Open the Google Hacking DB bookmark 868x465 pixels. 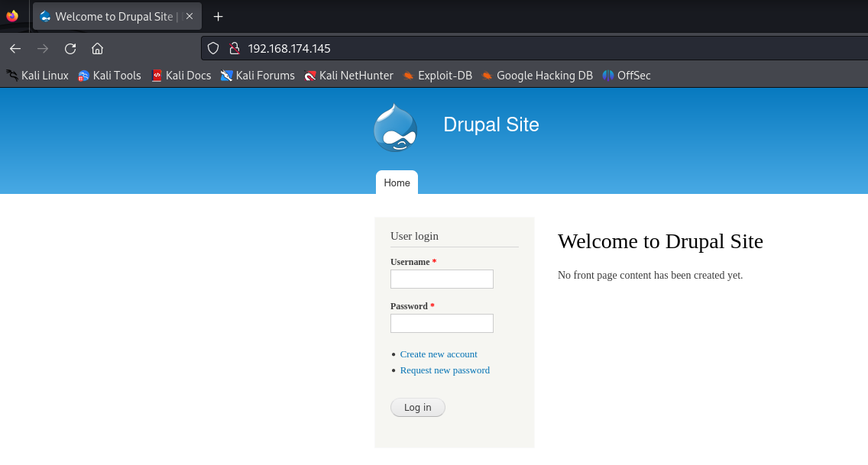point(537,76)
